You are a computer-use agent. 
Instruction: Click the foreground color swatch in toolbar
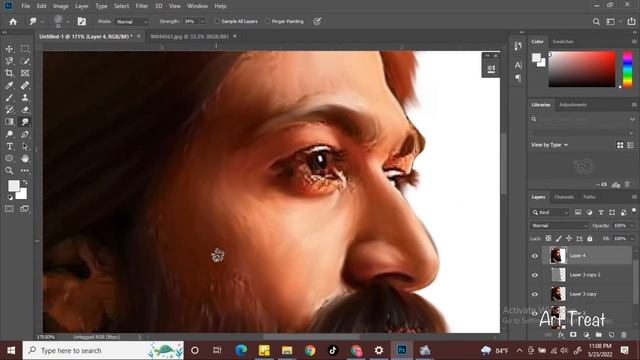click(13, 186)
